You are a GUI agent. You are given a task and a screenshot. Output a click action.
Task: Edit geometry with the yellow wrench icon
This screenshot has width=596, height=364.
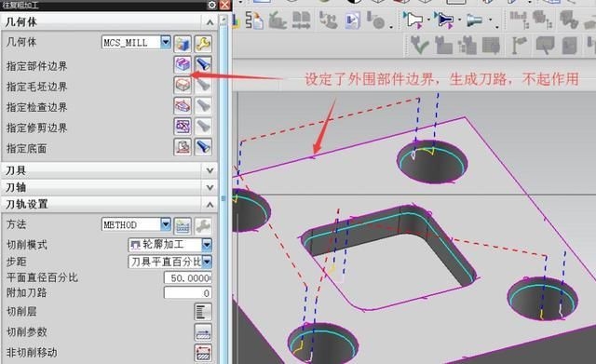203,44
